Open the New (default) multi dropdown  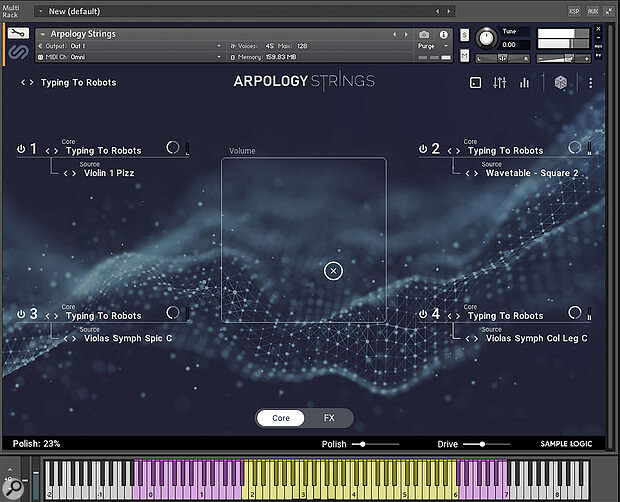coord(40,11)
